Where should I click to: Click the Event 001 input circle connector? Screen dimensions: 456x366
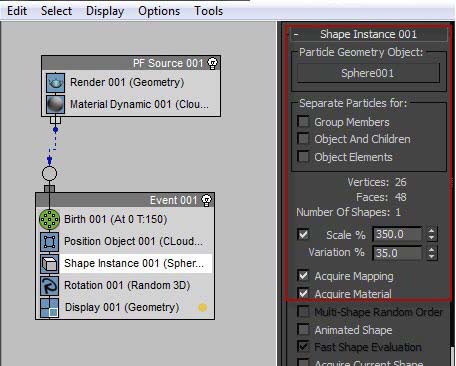click(49, 173)
